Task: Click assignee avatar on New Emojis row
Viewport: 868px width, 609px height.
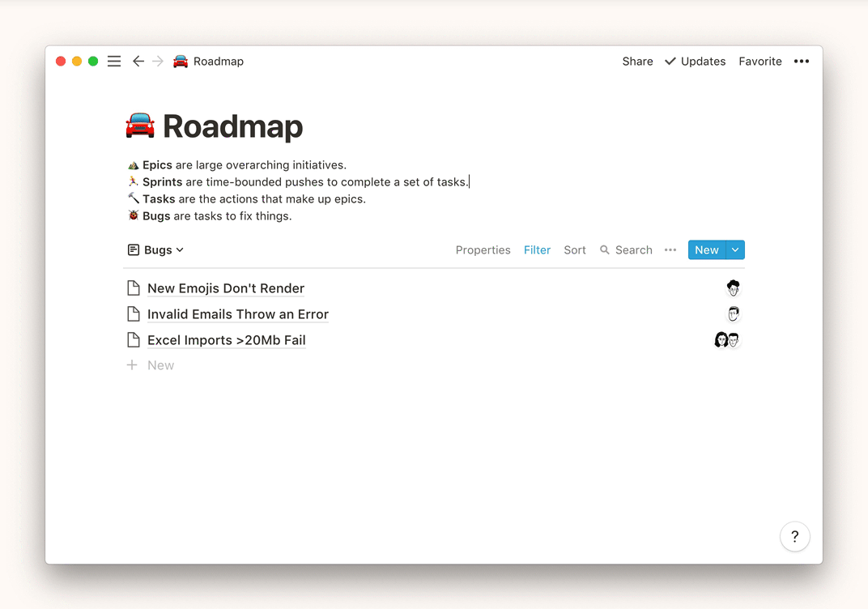Action: (733, 288)
